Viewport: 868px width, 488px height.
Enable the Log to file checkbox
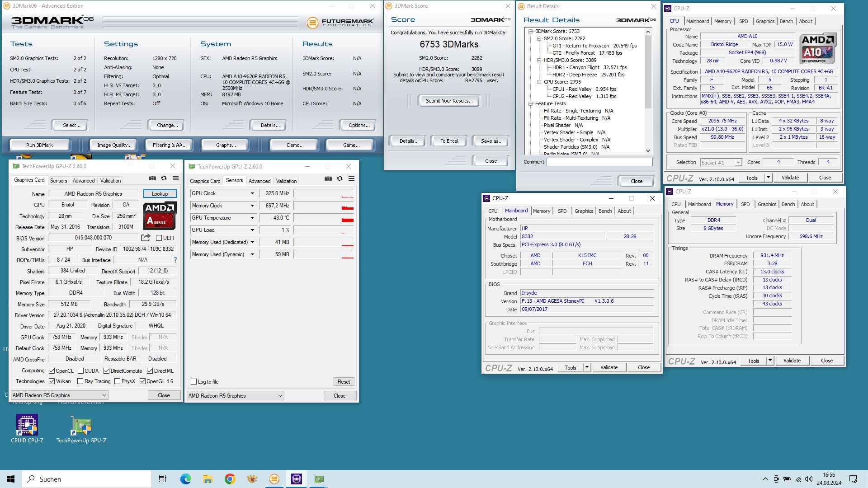tap(193, 382)
